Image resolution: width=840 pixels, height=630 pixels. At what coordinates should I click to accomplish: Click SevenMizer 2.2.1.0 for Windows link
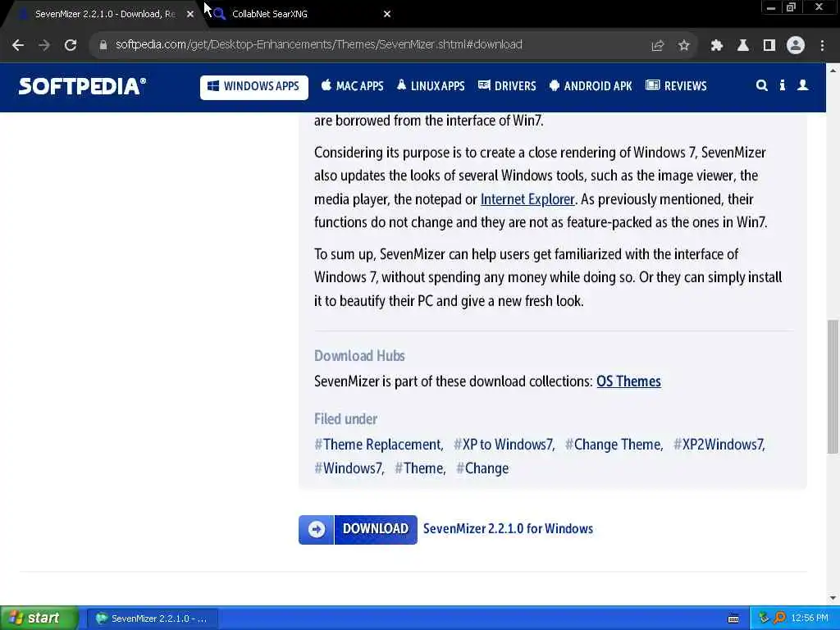pos(508,529)
